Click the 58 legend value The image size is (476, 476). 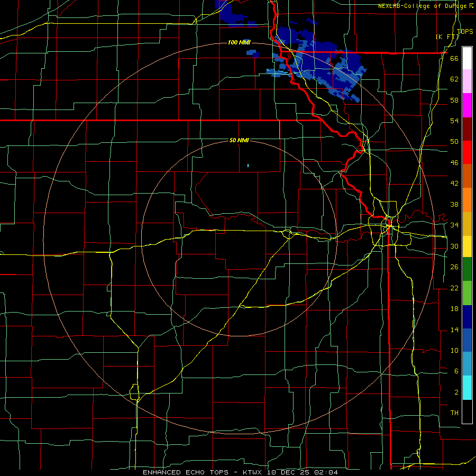(454, 100)
